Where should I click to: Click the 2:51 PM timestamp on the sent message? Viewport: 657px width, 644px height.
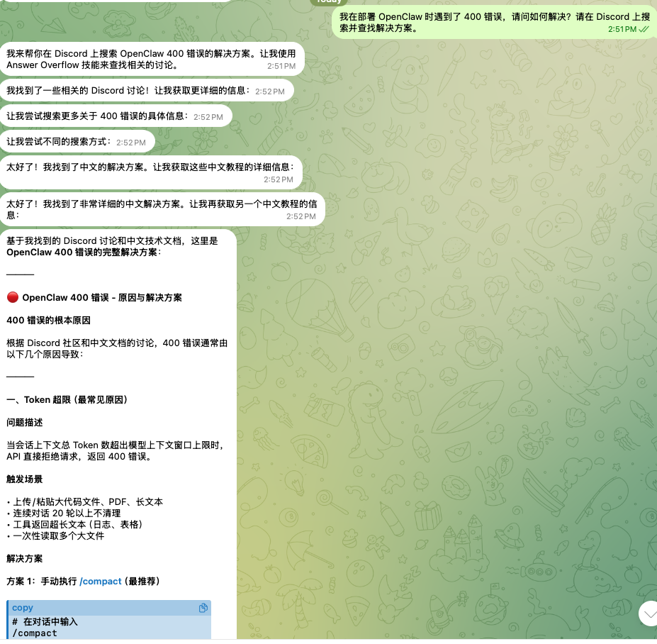622,29
